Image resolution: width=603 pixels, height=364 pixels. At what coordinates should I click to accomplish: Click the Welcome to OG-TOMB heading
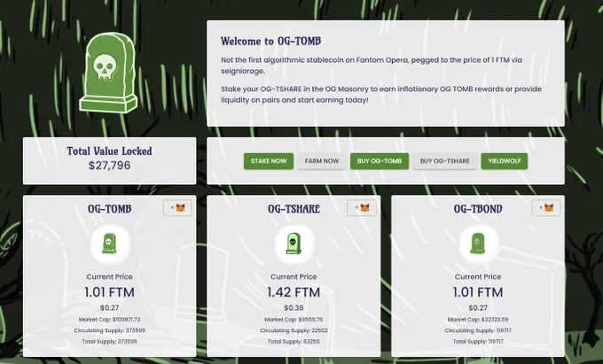point(270,41)
